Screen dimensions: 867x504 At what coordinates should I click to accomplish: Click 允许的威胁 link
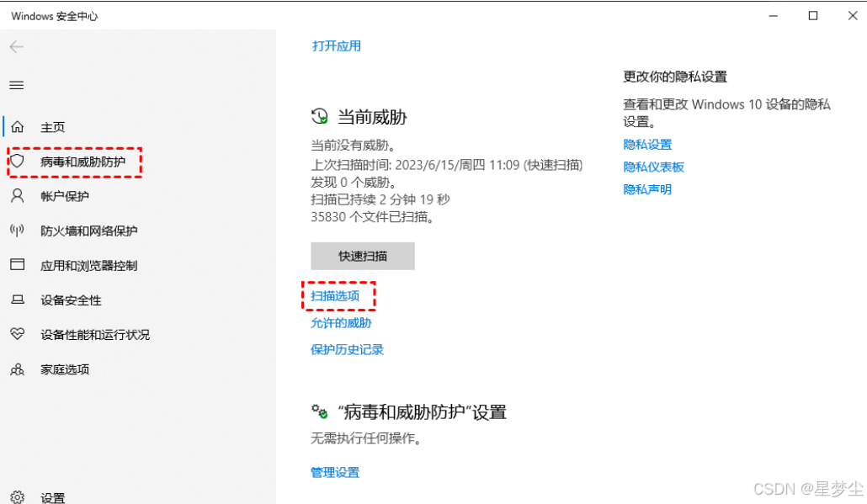(x=341, y=323)
